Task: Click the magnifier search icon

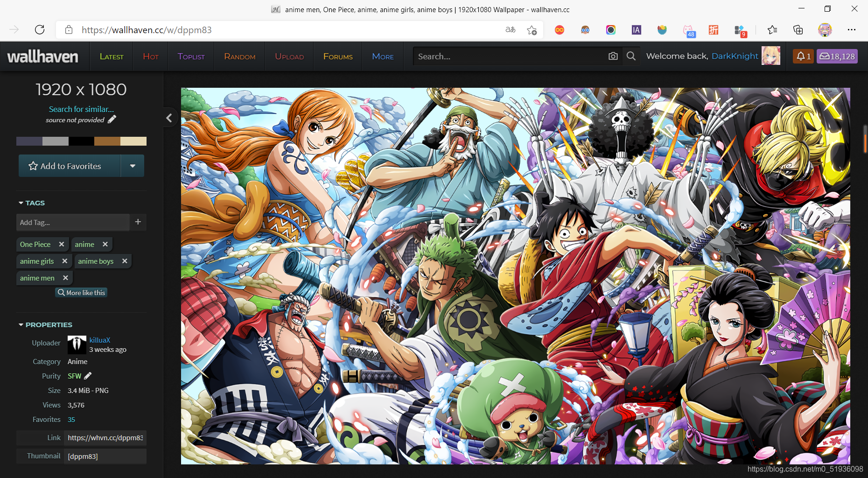Action: (x=631, y=56)
